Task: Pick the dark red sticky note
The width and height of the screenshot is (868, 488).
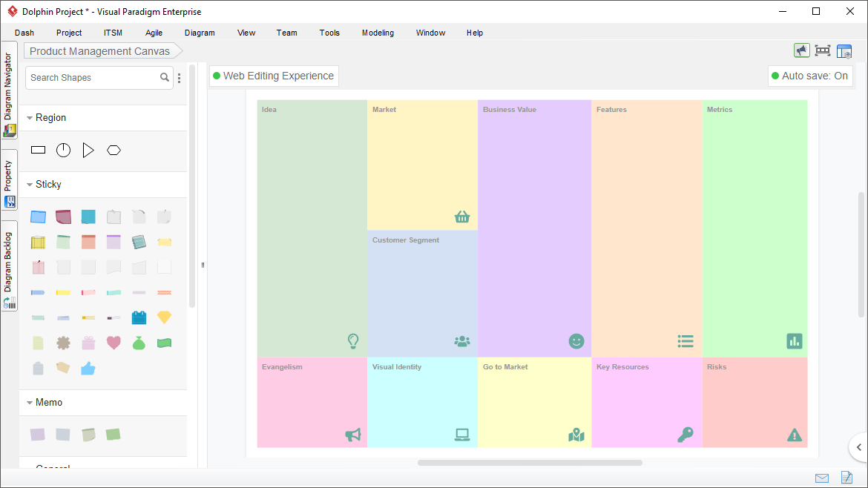Action: (x=63, y=217)
